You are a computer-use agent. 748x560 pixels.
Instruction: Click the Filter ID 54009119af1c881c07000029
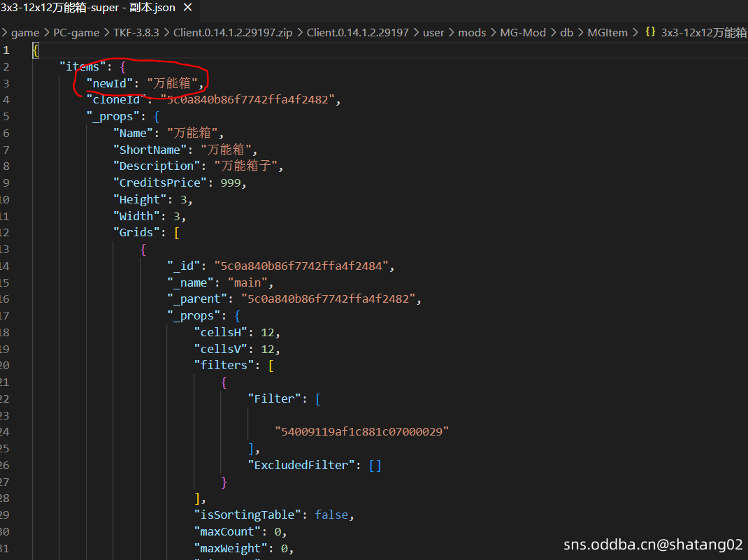click(361, 431)
